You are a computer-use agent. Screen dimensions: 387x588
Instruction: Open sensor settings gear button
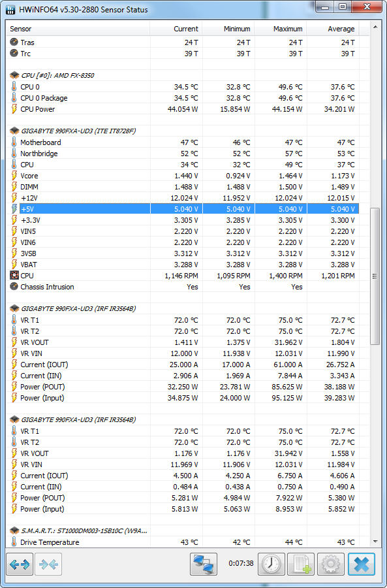(x=330, y=564)
